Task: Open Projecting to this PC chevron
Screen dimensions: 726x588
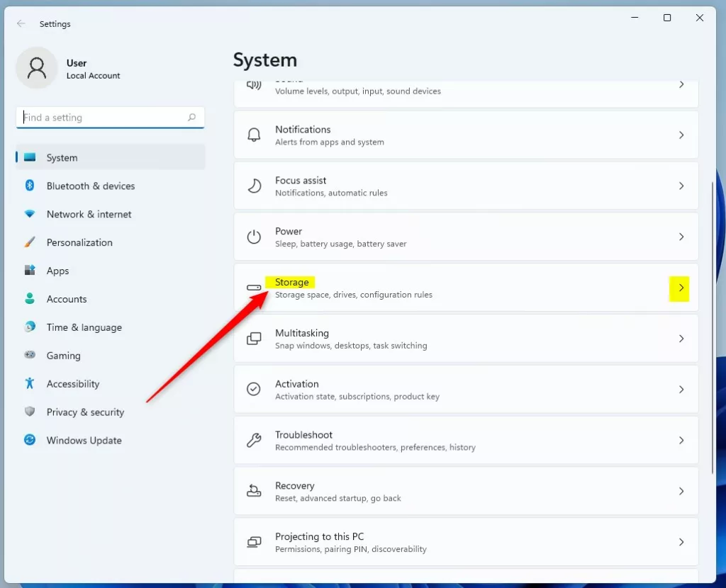Action: 681,542
